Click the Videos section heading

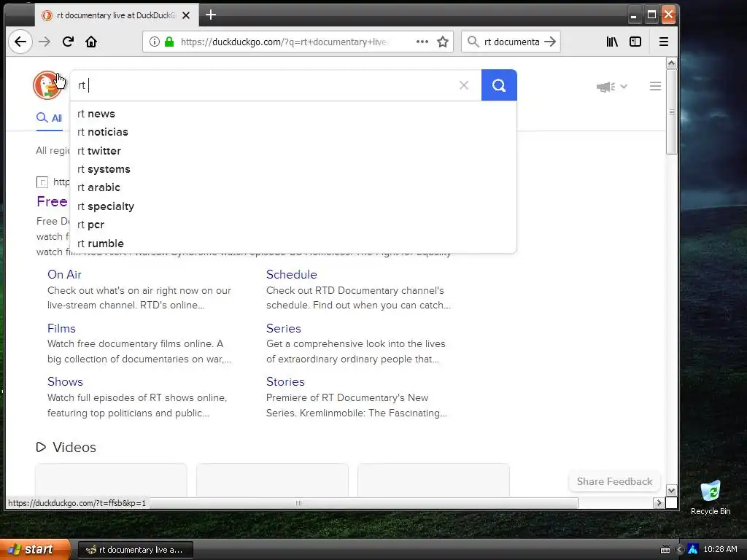pyautogui.click(x=74, y=447)
